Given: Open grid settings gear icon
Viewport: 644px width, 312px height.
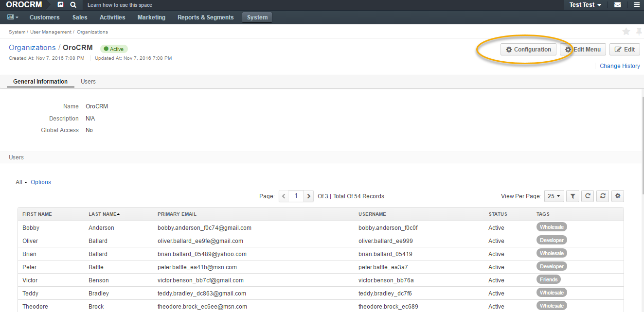Looking at the screenshot, I should (618, 196).
